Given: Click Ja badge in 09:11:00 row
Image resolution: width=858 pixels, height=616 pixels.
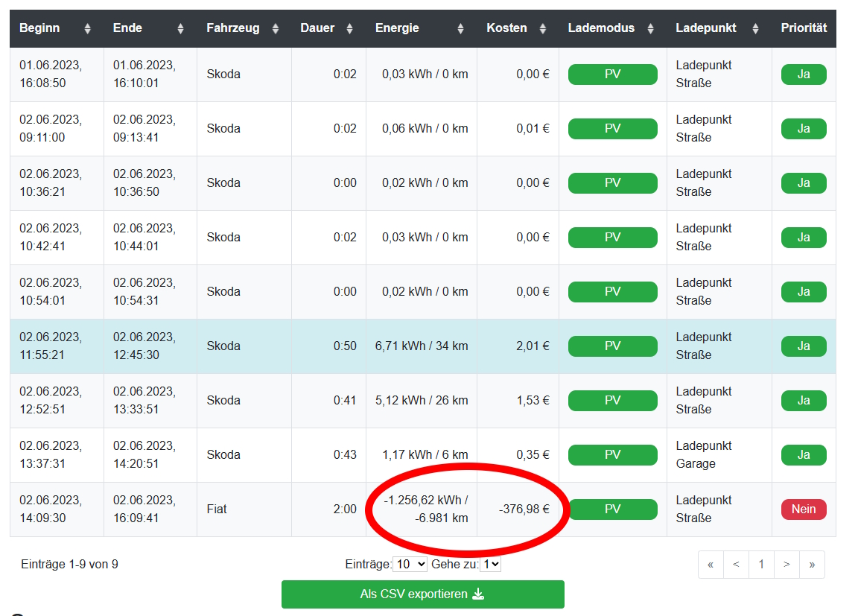Looking at the screenshot, I should tap(804, 129).
